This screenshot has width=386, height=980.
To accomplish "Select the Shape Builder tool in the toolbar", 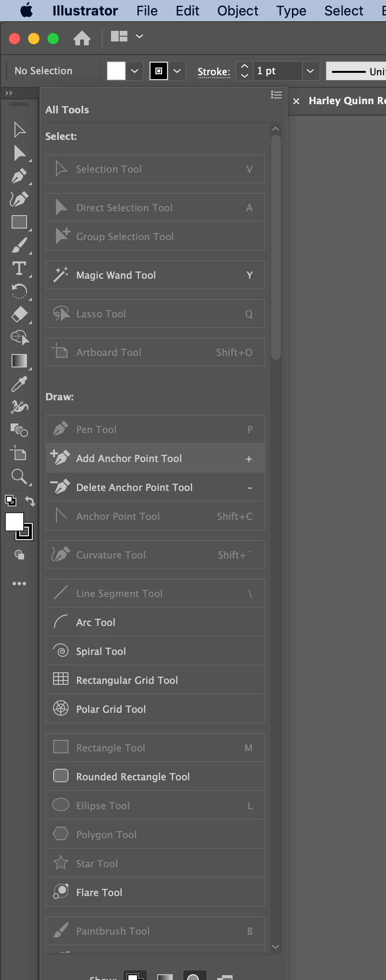I will [19, 338].
